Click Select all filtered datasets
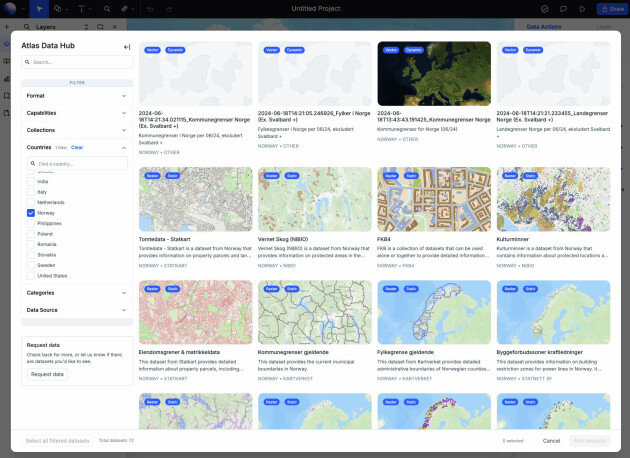 pyautogui.click(x=57, y=441)
